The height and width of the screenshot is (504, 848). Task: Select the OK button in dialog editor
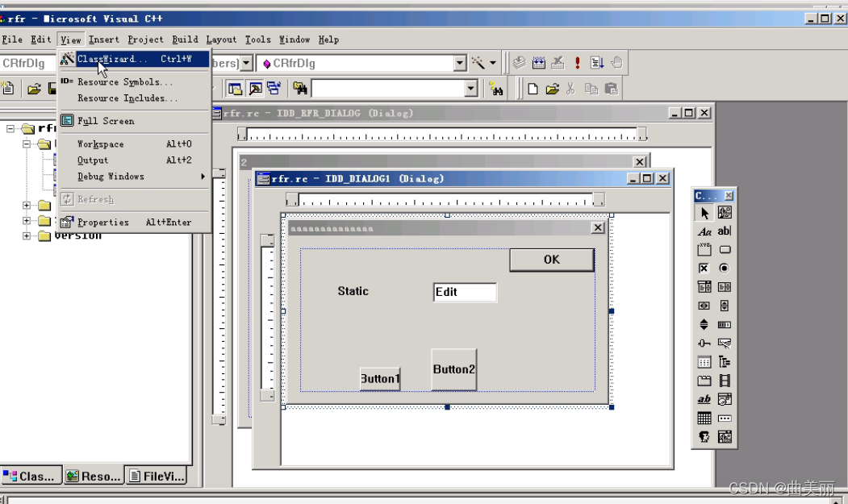(552, 260)
